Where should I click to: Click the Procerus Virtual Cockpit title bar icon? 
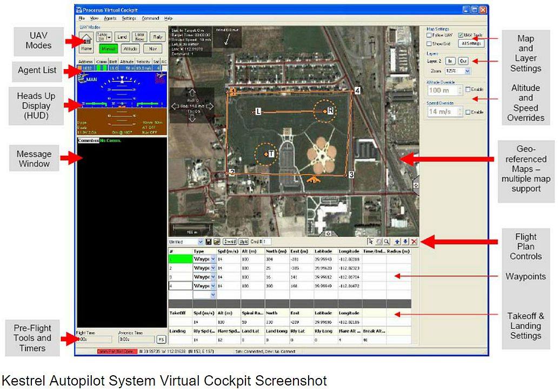click(79, 10)
